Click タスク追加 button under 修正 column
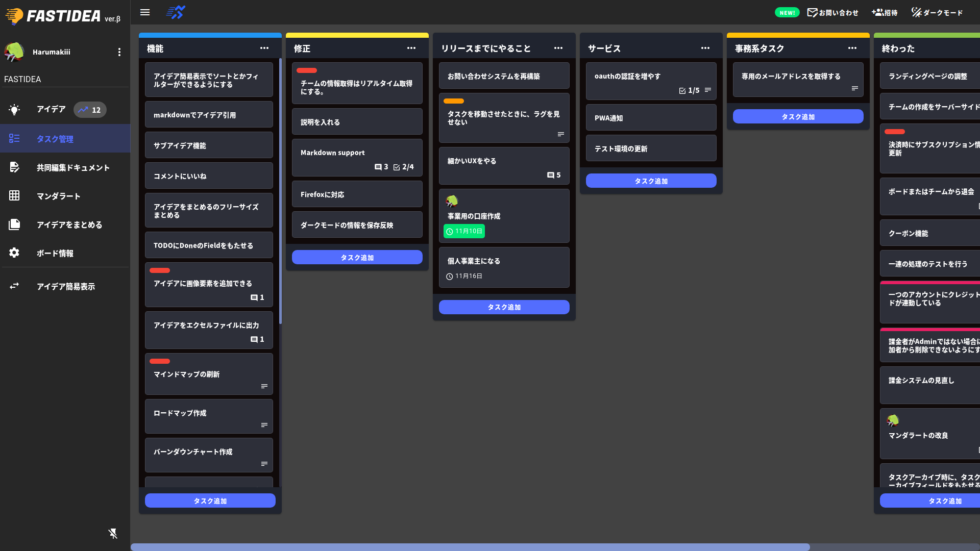Viewport: 980px width, 551px height. 357,258
